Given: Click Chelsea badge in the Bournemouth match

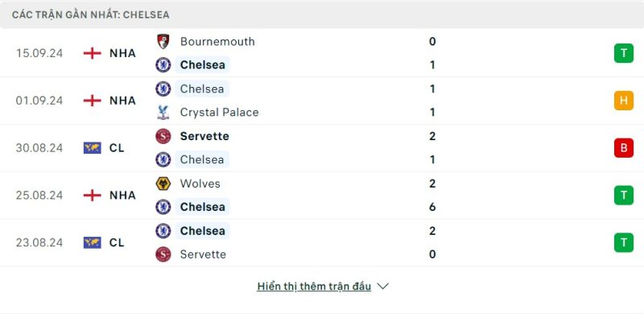Looking at the screenshot, I should point(163,65).
